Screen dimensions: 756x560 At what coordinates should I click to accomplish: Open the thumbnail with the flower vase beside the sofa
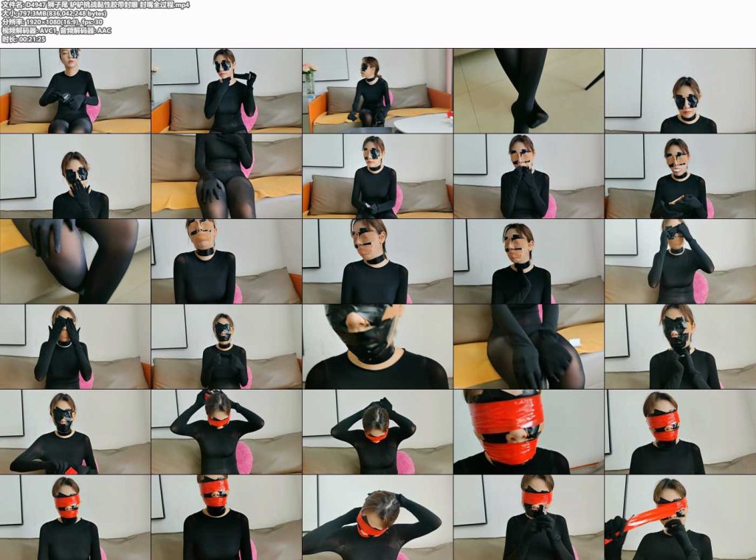pyautogui.click(x=377, y=91)
